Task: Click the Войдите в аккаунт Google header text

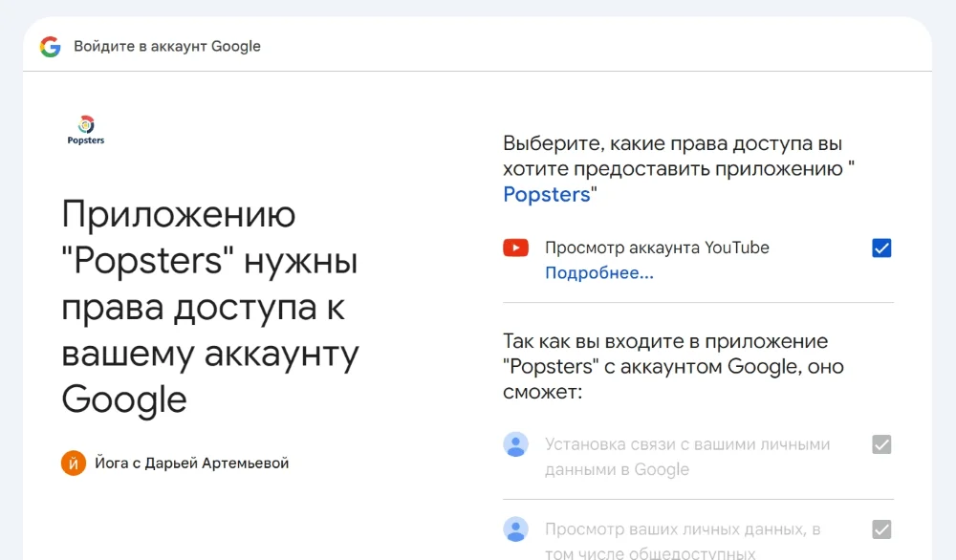Action: pyautogui.click(x=167, y=46)
